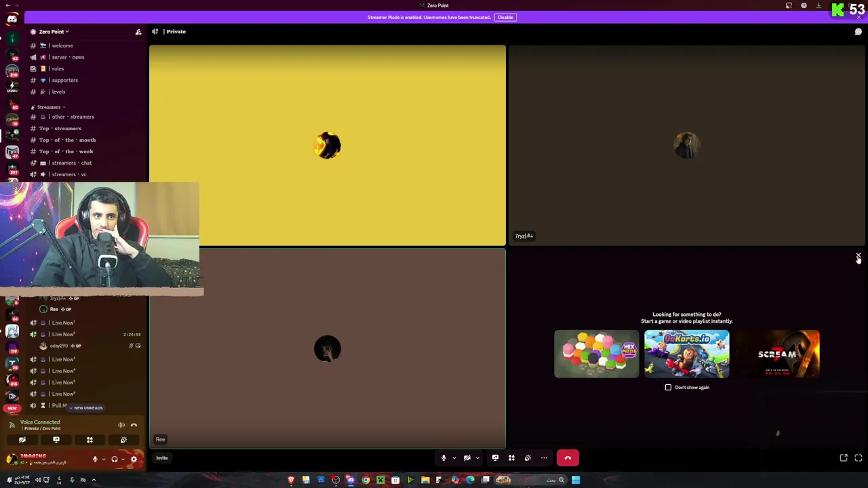Launch the Hex Puzzle activity thumbnail

point(596,354)
